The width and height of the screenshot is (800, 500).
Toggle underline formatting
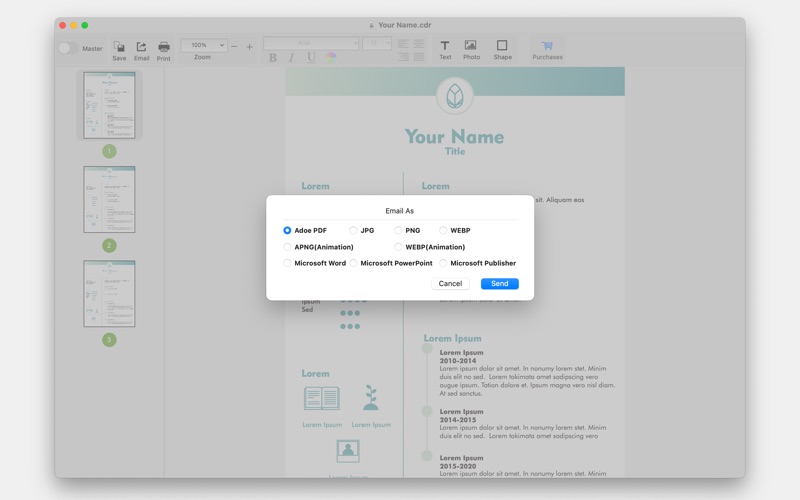311,58
